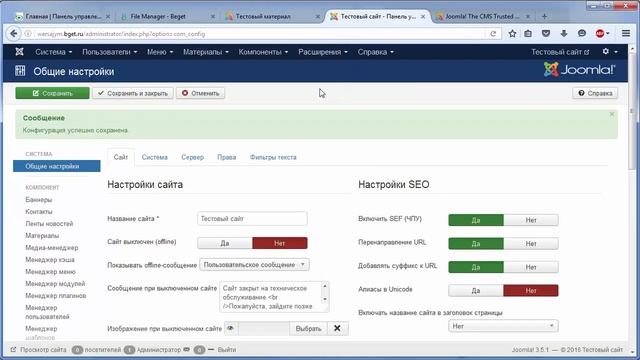Bookmark this page with star icon
This screenshot has width=640, height=360.
(x=512, y=34)
